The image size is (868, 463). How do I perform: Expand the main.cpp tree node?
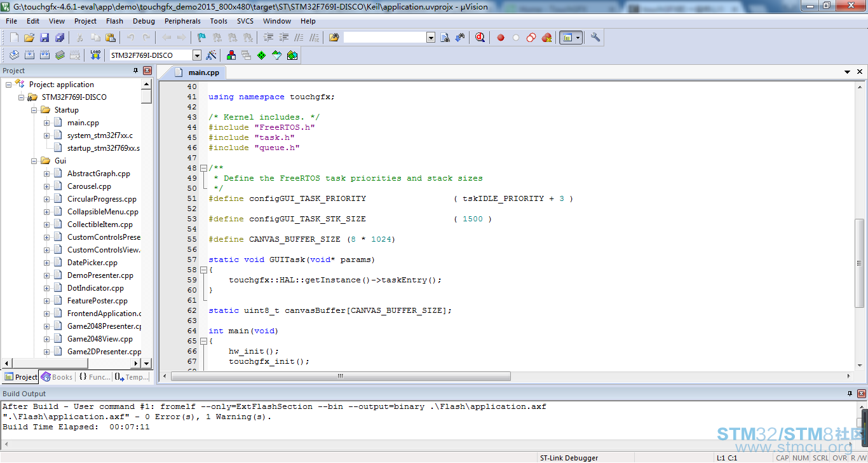click(x=46, y=123)
